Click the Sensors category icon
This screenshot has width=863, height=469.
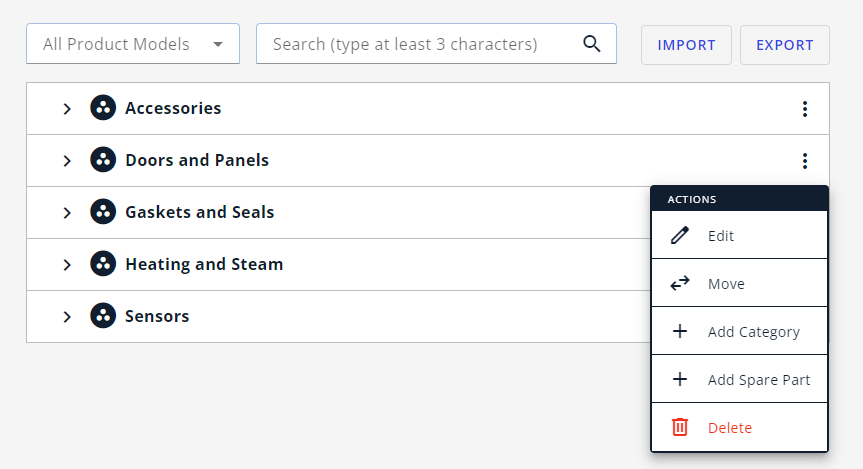[x=103, y=315]
